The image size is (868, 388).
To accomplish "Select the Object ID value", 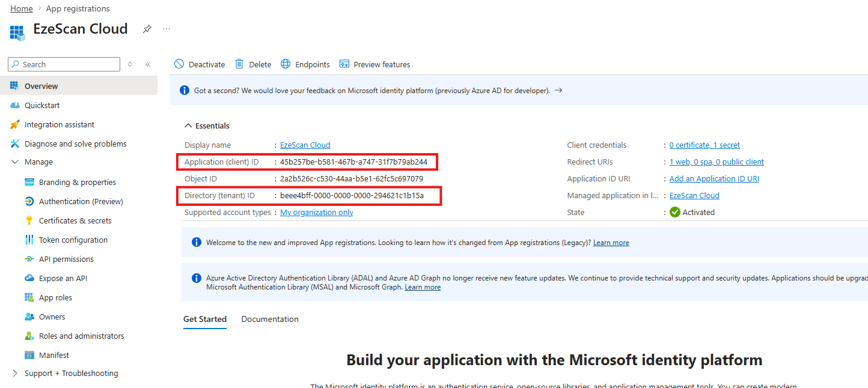I will pyautogui.click(x=352, y=178).
